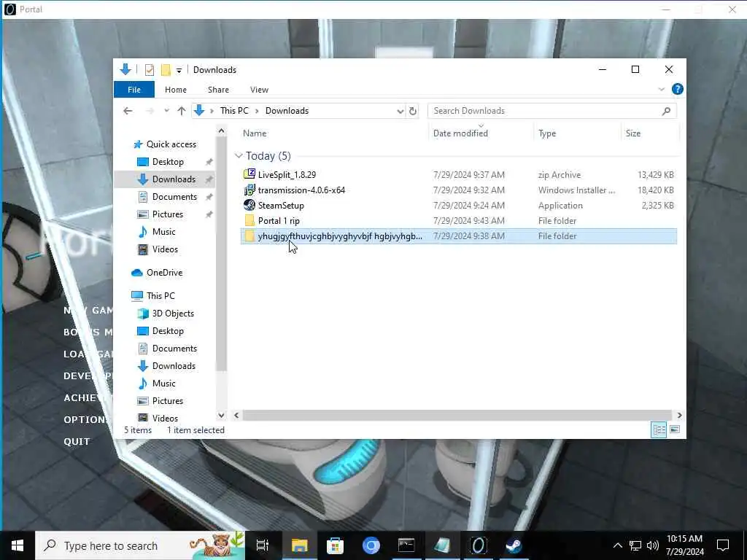Image resolution: width=747 pixels, height=560 pixels.
Task: Open the Portal game taskbar icon
Action: (x=478, y=545)
